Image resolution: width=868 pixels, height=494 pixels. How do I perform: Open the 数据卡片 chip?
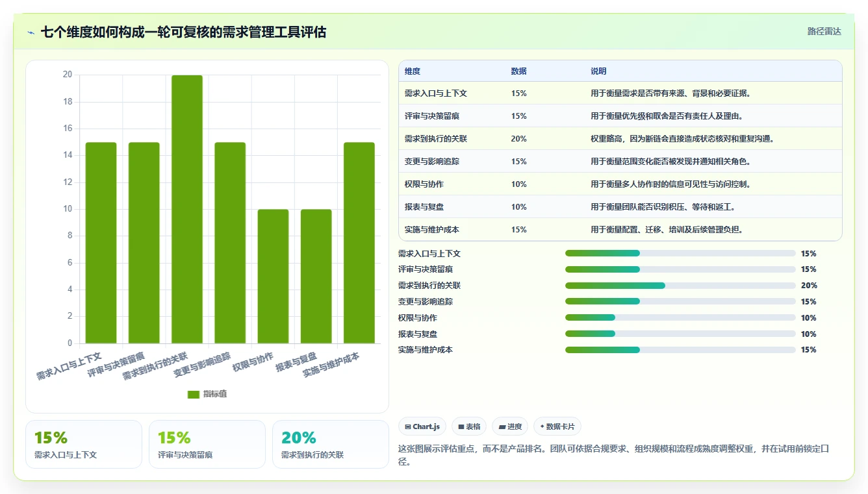pyautogui.click(x=557, y=426)
